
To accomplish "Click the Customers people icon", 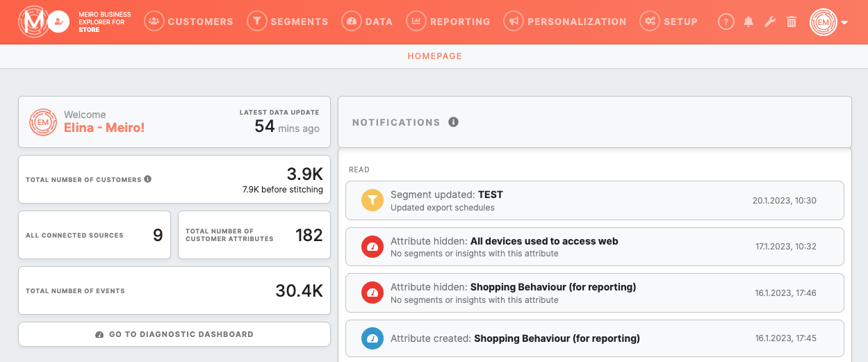I will point(154,22).
